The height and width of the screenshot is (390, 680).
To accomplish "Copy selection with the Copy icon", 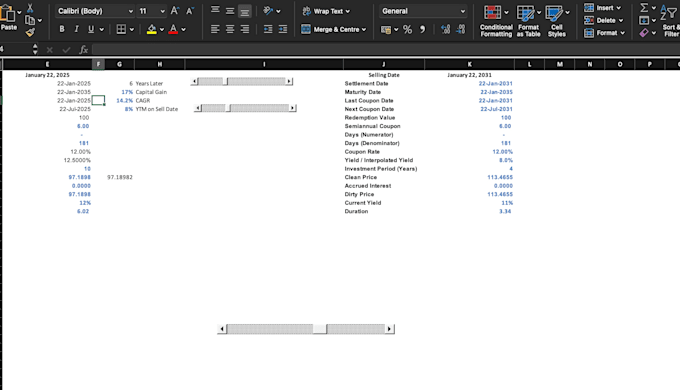I will [30, 20].
